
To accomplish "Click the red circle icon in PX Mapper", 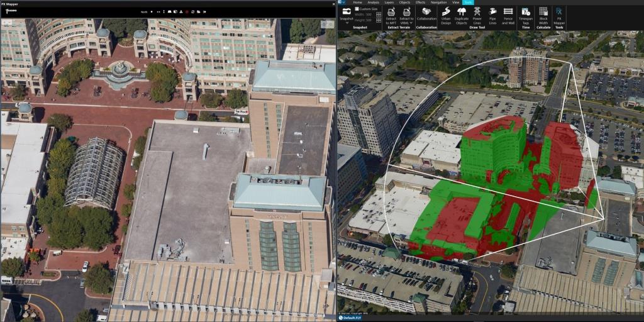I will (187, 12).
